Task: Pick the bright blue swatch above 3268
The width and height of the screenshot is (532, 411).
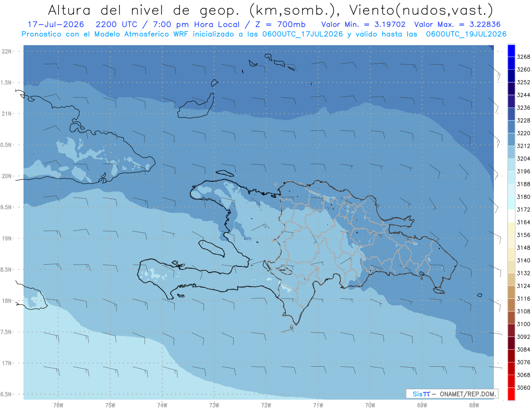Action: point(511,50)
